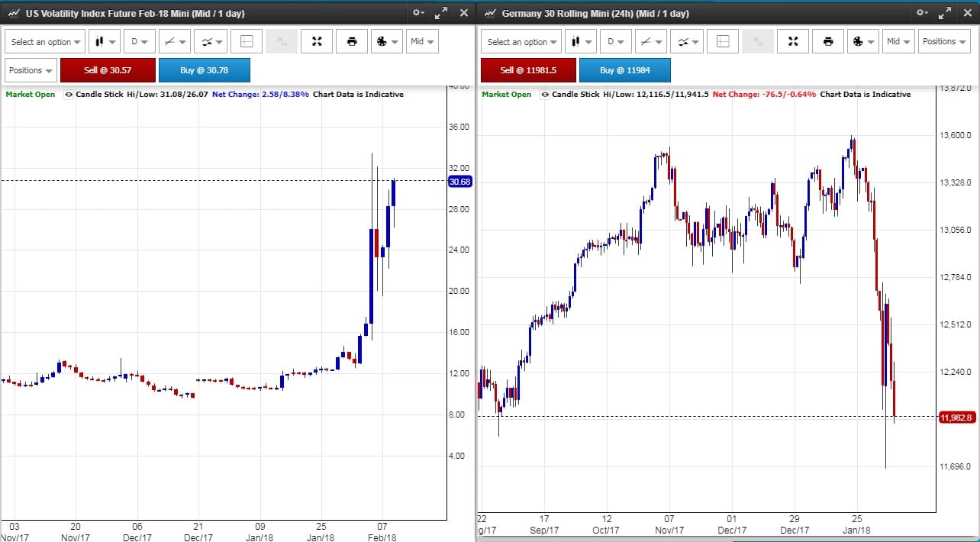Expand the D timeframe dropdown on US Volatility
The width and height of the screenshot is (980, 542).
(x=140, y=41)
